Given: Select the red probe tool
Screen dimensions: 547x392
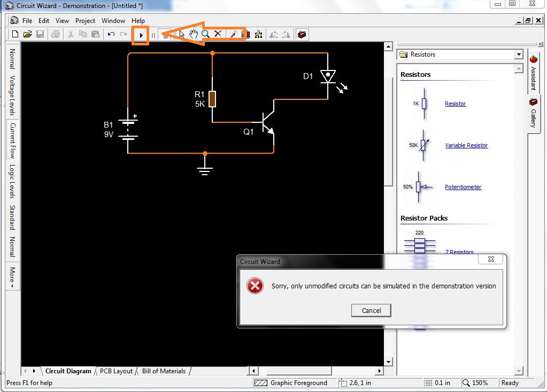Looking at the screenshot, I should click(x=233, y=34).
